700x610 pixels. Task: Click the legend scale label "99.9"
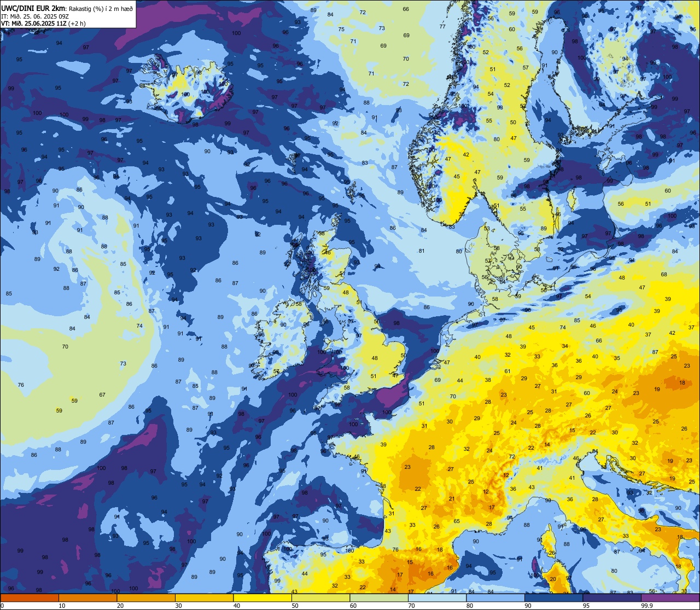coord(647,606)
